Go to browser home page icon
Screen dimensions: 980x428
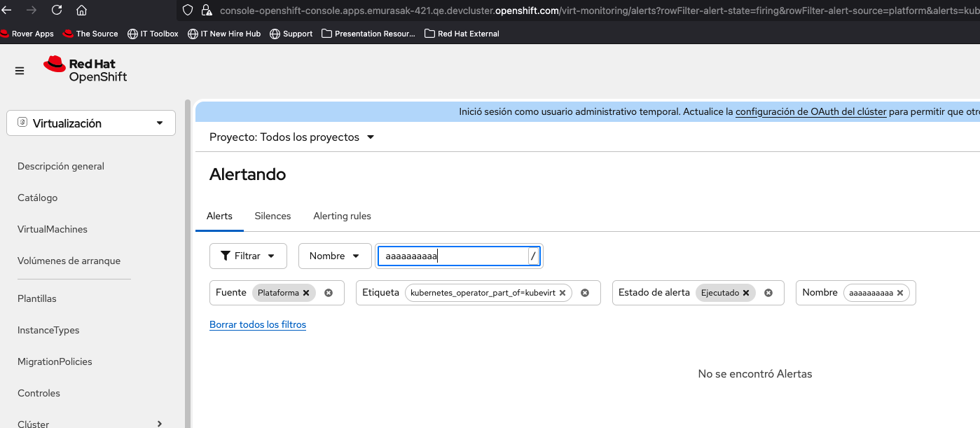tap(81, 10)
